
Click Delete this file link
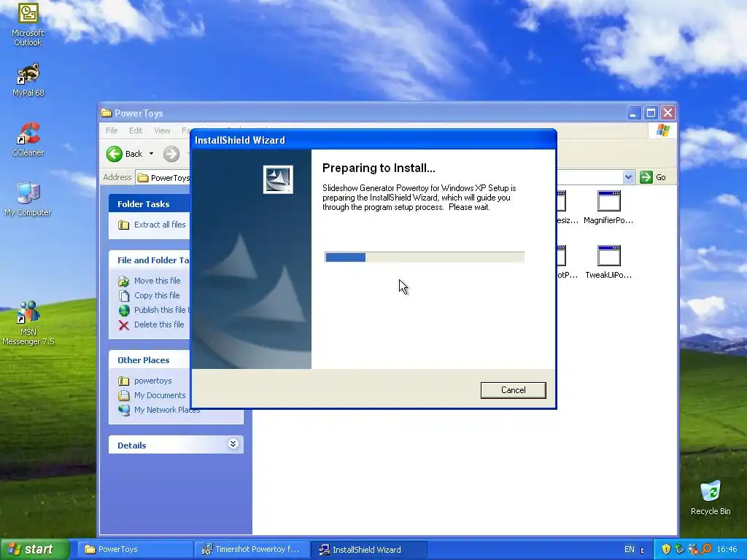pos(158,324)
